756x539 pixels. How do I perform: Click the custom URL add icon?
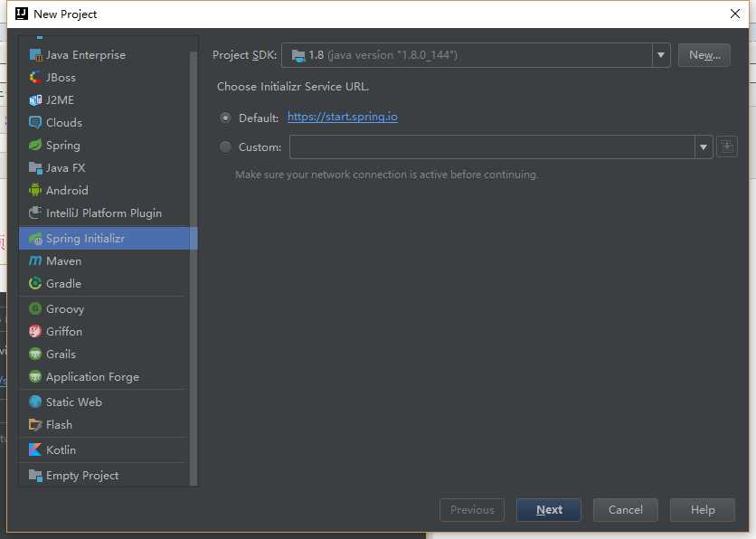click(x=727, y=147)
